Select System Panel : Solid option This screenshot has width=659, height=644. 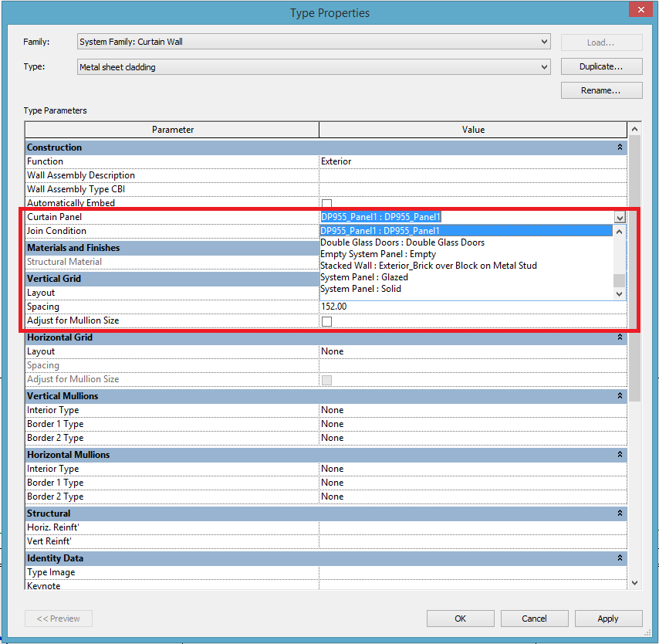click(465, 289)
